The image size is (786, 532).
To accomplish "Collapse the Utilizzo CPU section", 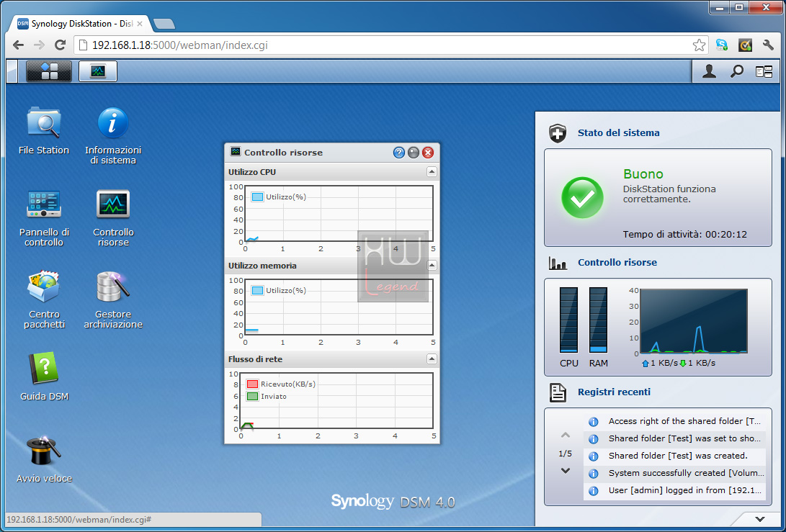I will point(432,172).
